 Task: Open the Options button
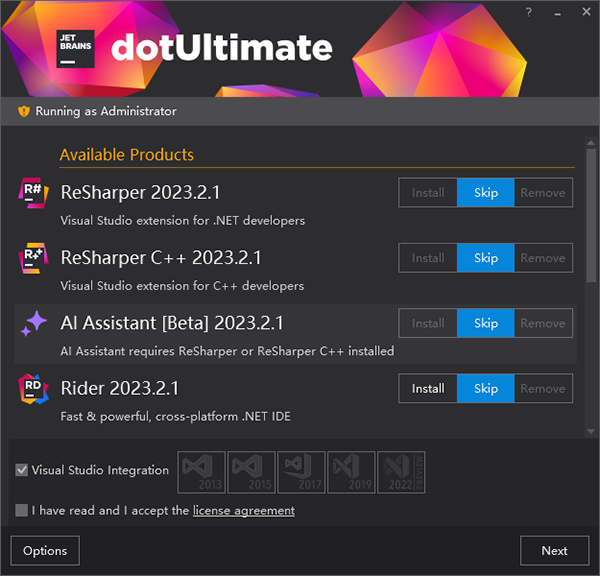click(45, 550)
